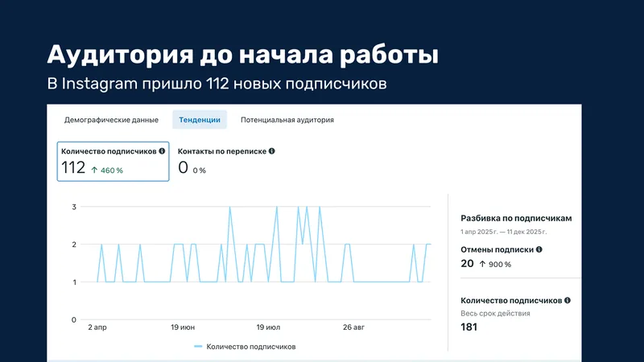Click the 900 % unsubscribe change
The image size is (644, 362).
(499, 265)
